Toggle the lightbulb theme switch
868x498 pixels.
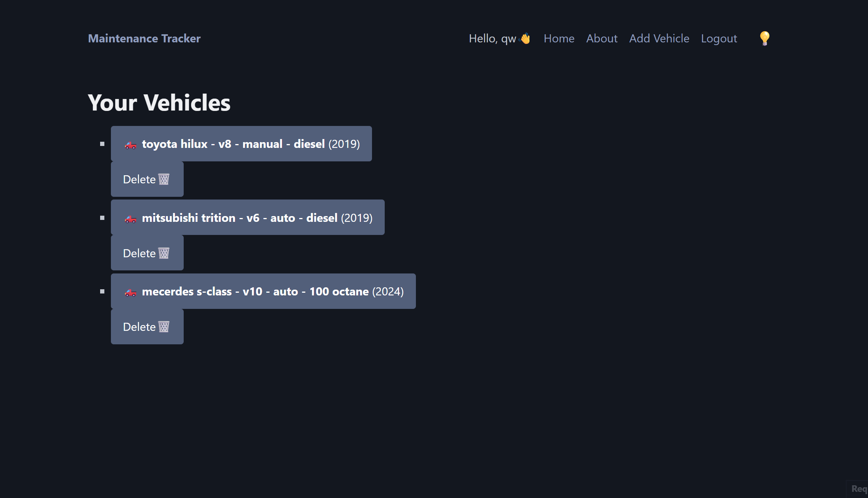764,39
